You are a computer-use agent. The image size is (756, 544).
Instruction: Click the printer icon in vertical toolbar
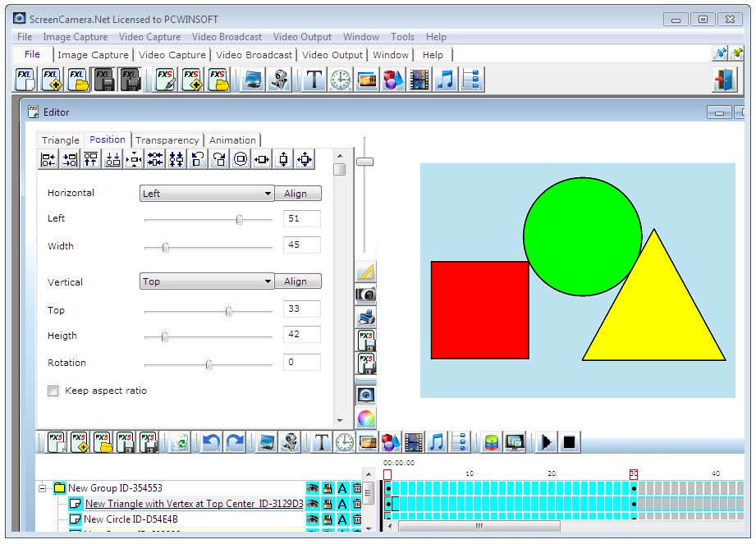[366, 318]
